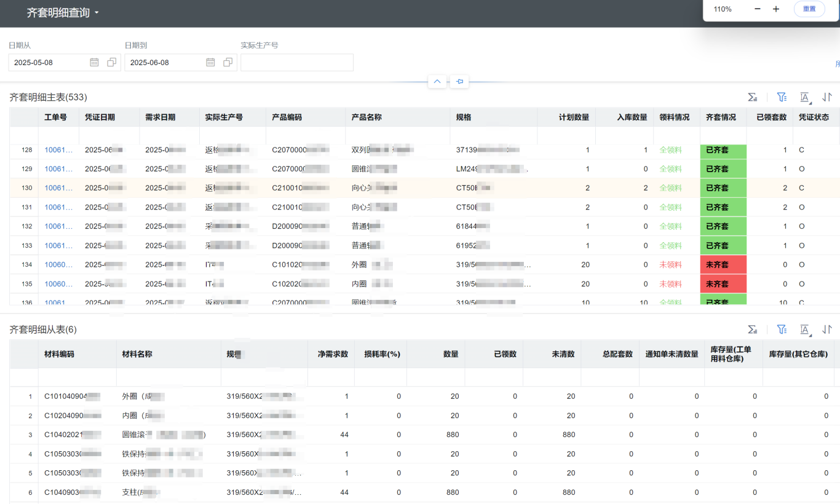This screenshot has height=504, width=840.
Task: Open work order link in row 134
Action: coord(58,265)
